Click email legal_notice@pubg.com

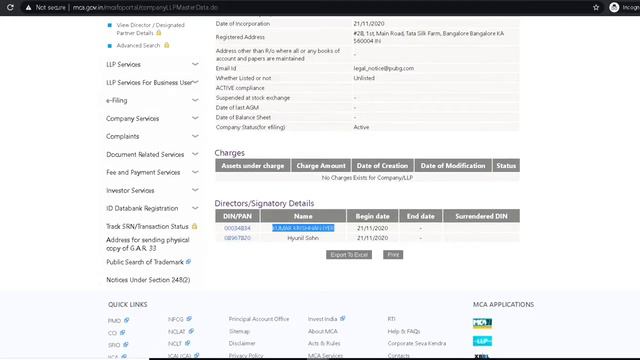[x=384, y=69]
